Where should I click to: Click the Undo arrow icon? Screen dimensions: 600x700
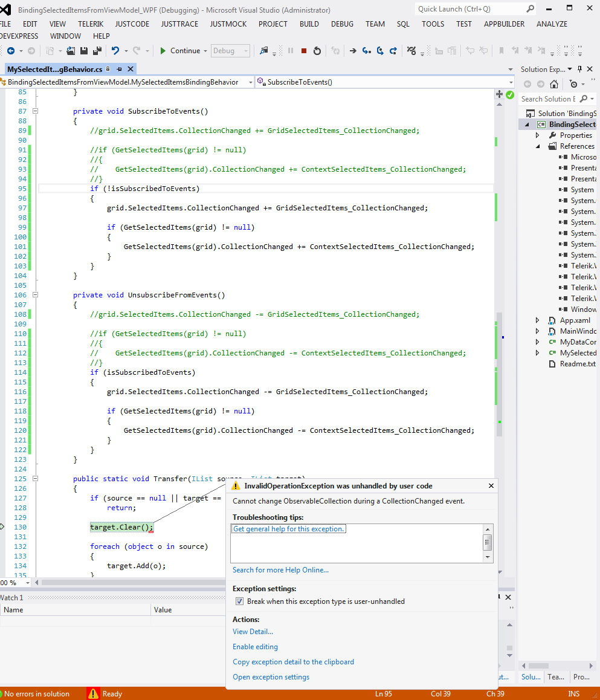tap(115, 51)
